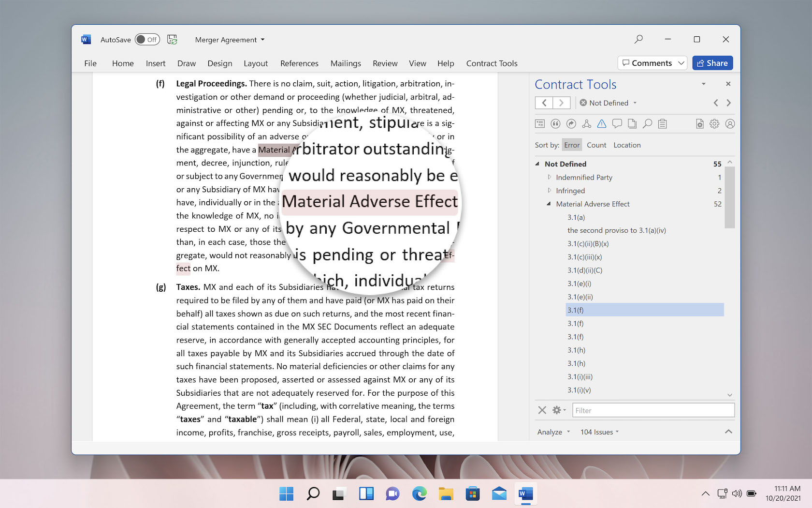Open the defined terms list tool

tap(540, 124)
